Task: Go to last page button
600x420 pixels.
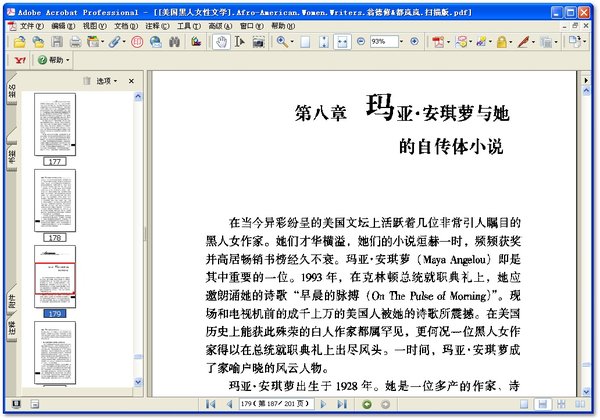Action: [342, 404]
